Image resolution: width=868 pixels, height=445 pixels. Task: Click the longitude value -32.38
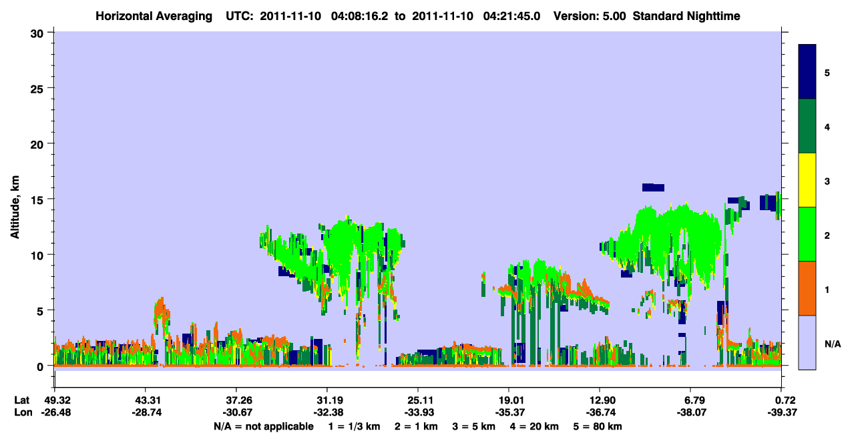click(x=327, y=412)
